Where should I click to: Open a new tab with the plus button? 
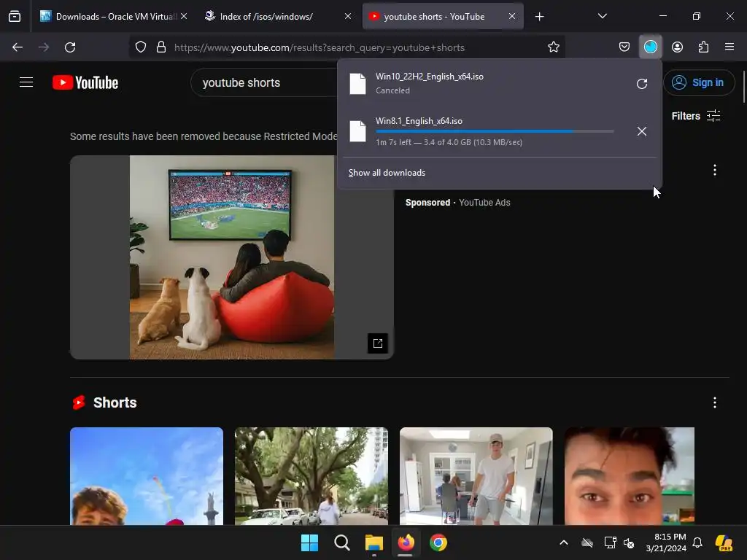[x=539, y=17]
